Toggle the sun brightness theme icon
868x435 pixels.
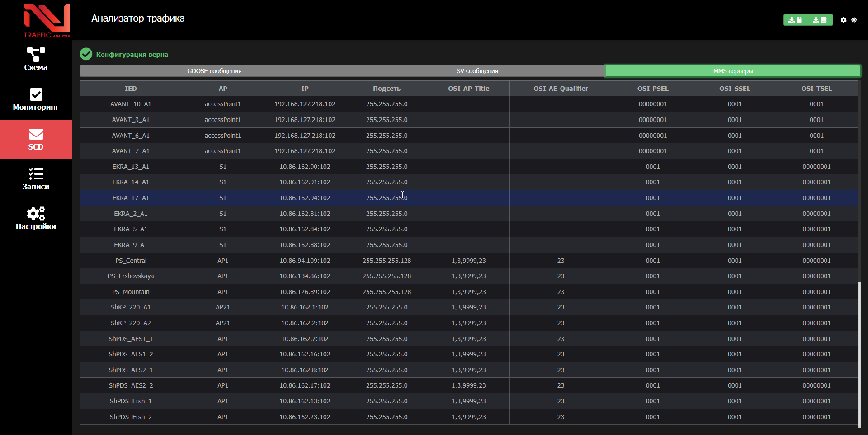(854, 20)
